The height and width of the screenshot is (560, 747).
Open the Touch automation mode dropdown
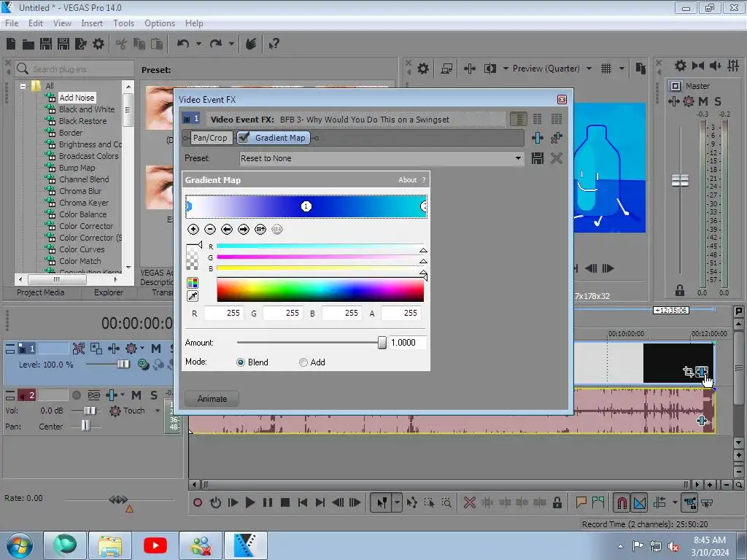click(158, 411)
